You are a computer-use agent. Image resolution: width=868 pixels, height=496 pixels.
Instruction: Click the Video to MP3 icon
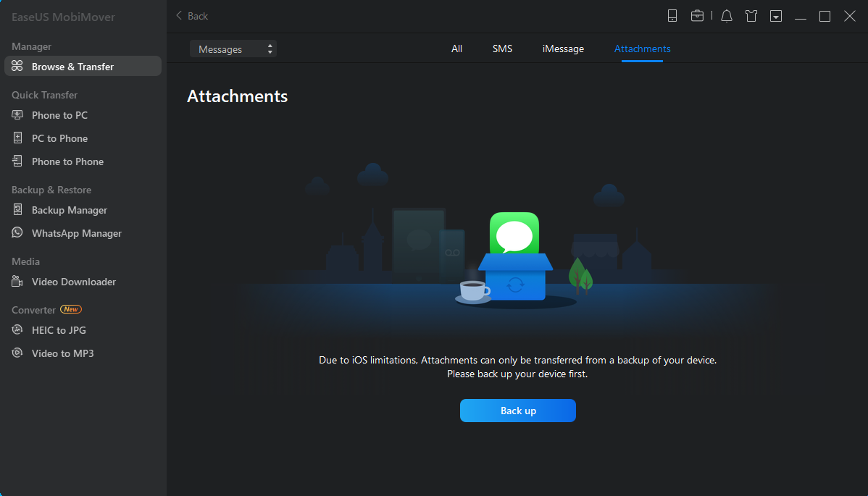(x=17, y=353)
